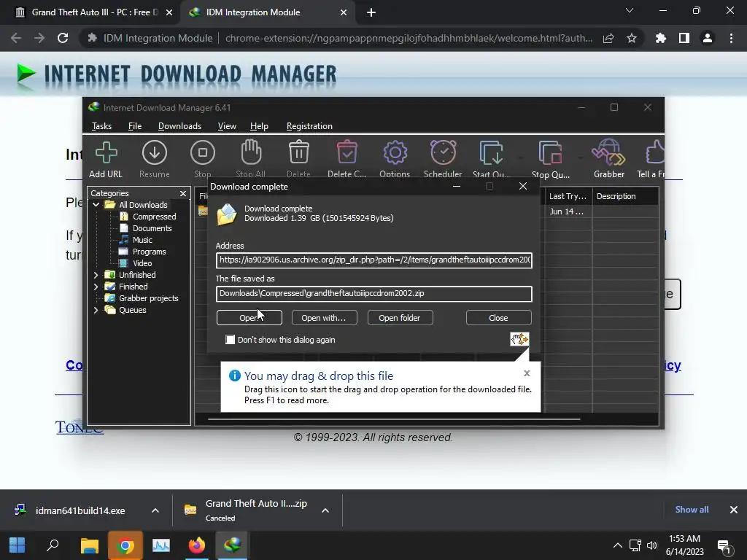Click the Description column header

pos(625,196)
